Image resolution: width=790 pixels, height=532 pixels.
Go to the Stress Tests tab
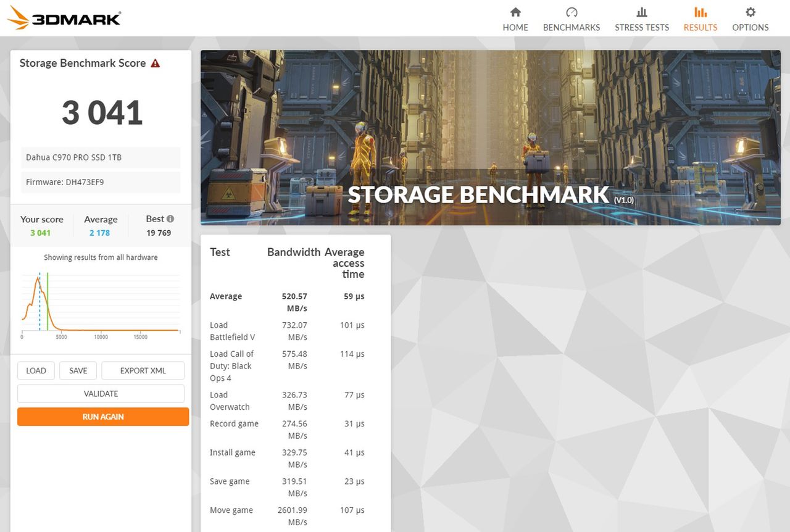(642, 19)
